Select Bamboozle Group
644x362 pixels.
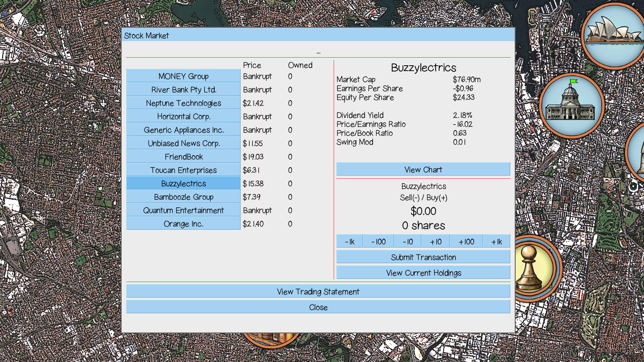click(x=183, y=197)
